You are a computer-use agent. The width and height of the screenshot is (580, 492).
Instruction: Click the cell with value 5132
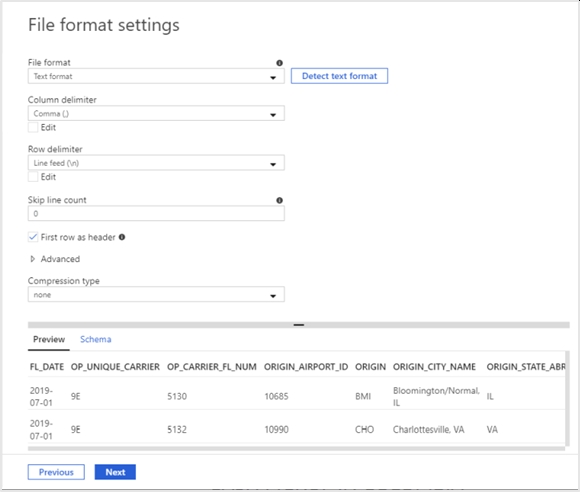[x=177, y=429]
